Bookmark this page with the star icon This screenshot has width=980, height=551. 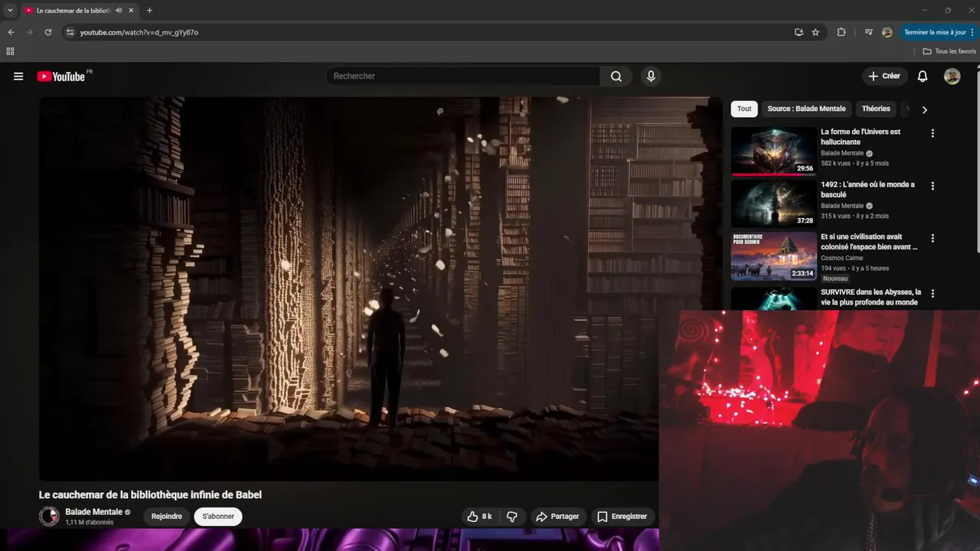(815, 32)
